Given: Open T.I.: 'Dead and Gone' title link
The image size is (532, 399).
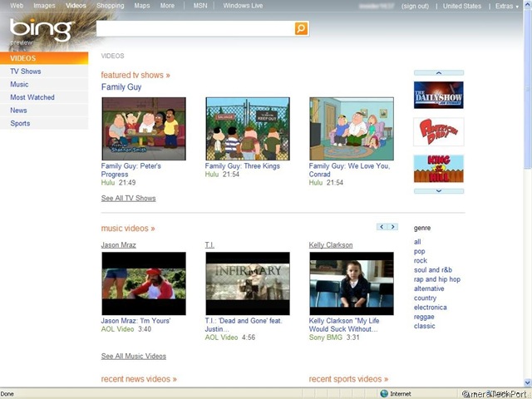Looking at the screenshot, I should point(244,325).
